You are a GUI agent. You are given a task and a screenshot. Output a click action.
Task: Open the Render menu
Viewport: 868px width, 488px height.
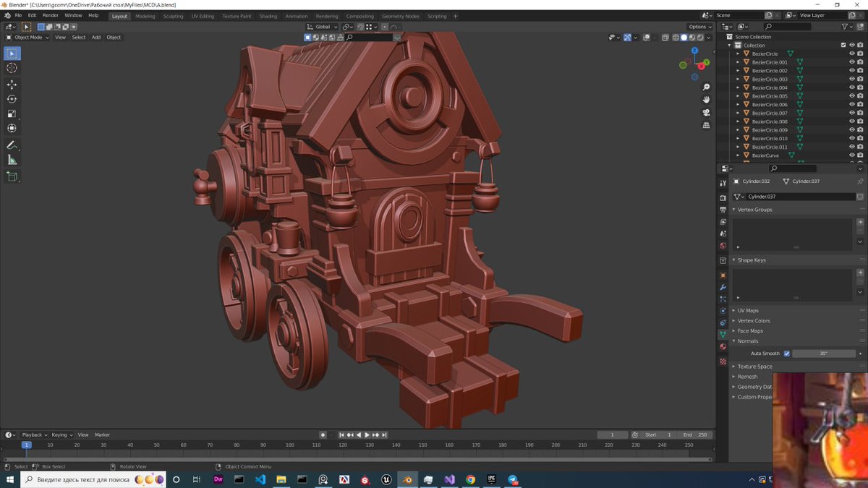tap(51, 15)
